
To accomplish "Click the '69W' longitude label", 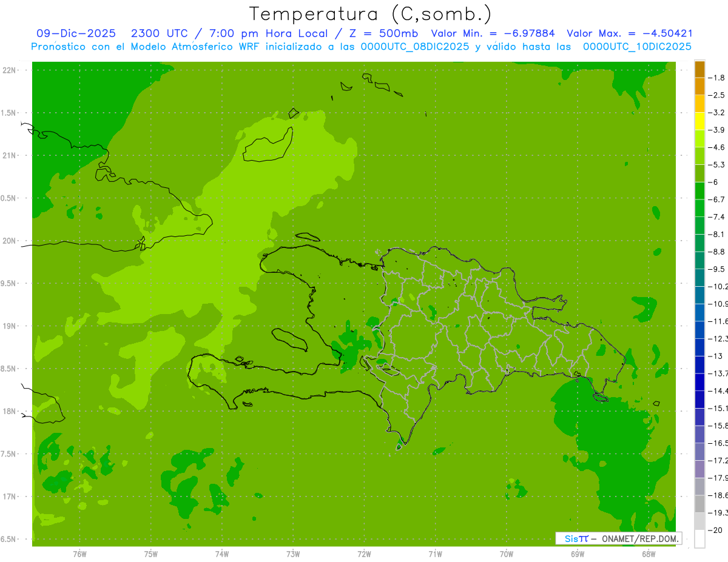I will click(x=578, y=554).
